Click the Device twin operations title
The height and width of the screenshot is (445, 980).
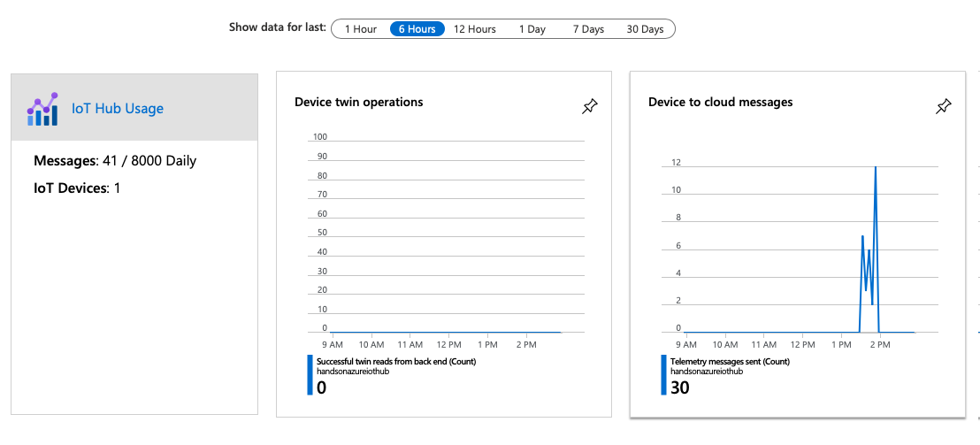tap(359, 103)
